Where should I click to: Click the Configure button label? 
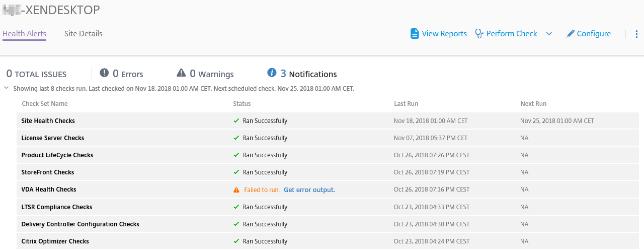(594, 34)
